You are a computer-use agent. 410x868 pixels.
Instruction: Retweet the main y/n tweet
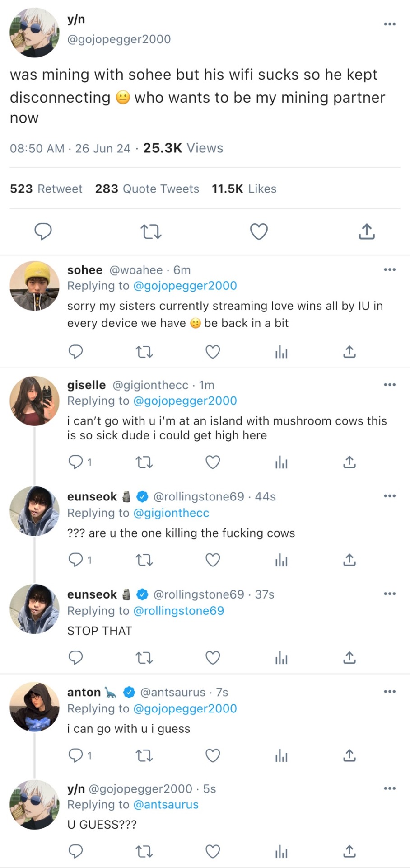point(151,232)
